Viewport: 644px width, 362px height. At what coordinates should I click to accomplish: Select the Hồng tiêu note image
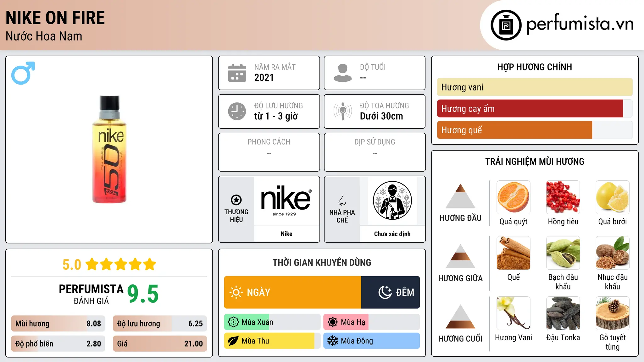pos(563,197)
